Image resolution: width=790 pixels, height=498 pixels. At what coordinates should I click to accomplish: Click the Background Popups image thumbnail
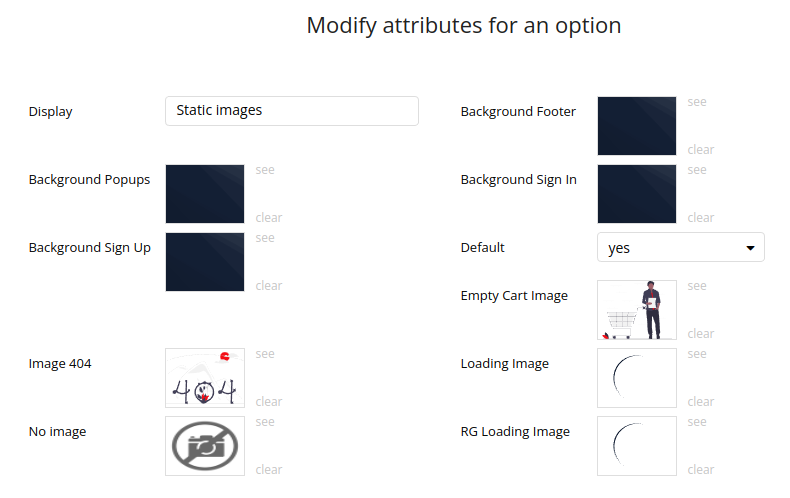tap(205, 194)
